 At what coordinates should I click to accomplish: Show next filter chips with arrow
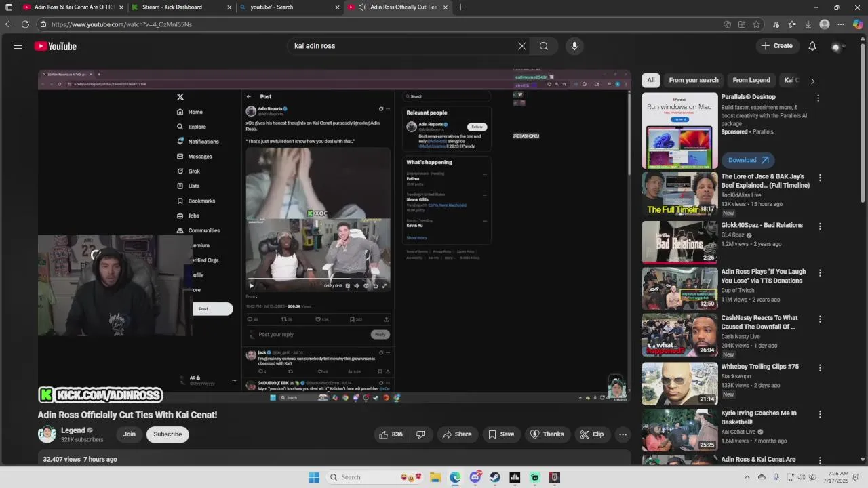tap(812, 81)
